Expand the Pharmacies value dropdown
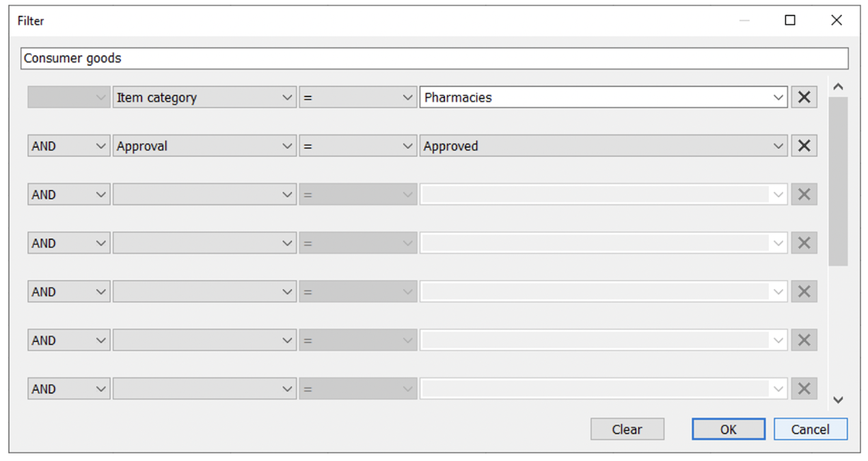Image resolution: width=868 pixels, height=461 pixels. click(778, 98)
